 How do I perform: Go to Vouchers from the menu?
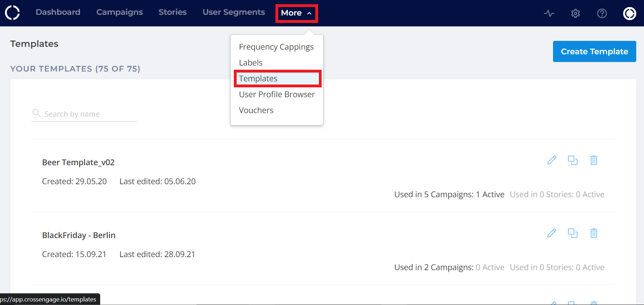pos(256,110)
